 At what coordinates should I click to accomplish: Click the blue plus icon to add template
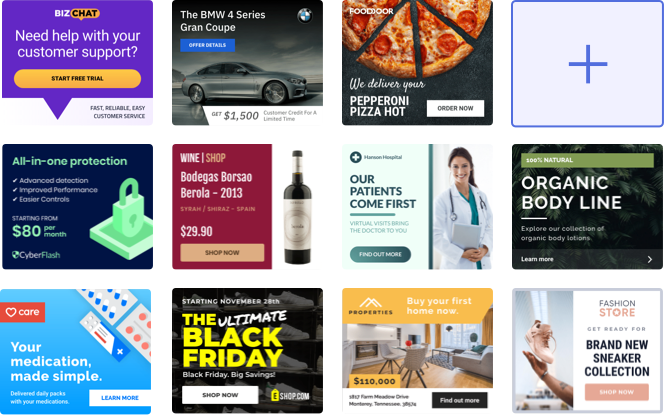click(x=588, y=64)
